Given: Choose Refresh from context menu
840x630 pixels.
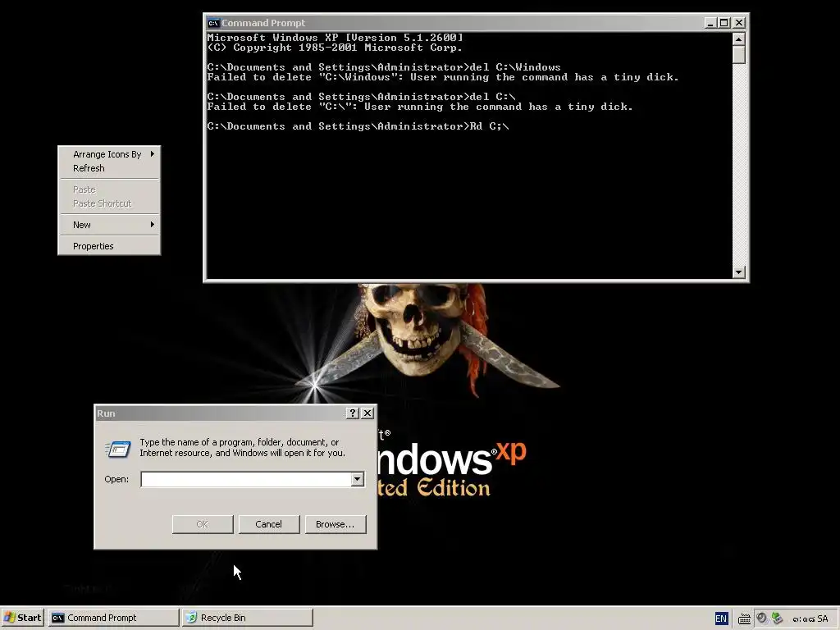Looking at the screenshot, I should point(109,168).
